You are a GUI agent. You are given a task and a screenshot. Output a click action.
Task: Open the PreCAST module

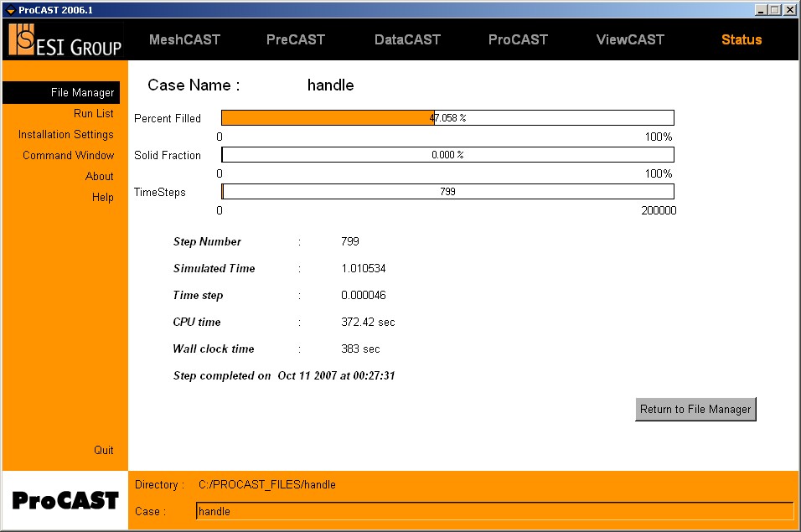pos(295,40)
